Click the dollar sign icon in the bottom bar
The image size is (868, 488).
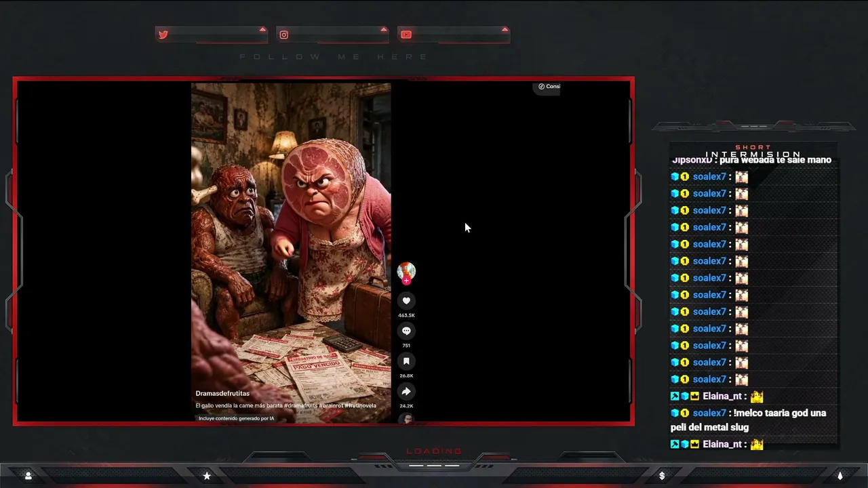(x=662, y=476)
